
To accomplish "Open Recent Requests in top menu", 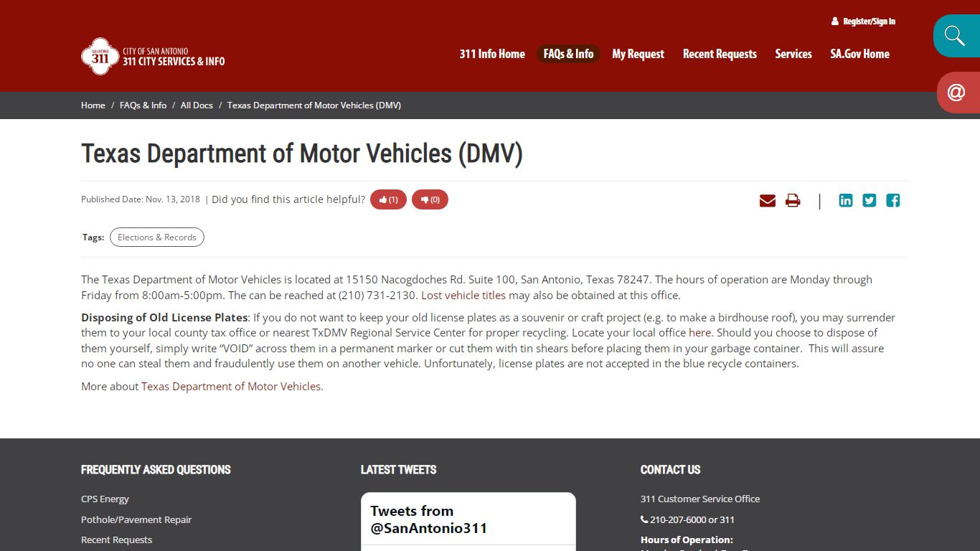I will pos(720,54).
